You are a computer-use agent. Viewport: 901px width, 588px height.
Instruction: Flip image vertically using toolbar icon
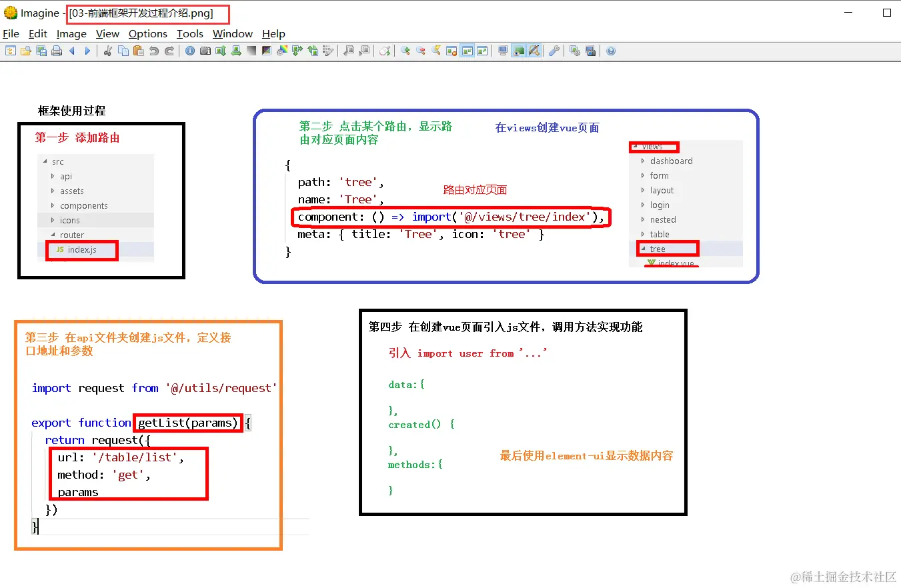tap(221, 51)
